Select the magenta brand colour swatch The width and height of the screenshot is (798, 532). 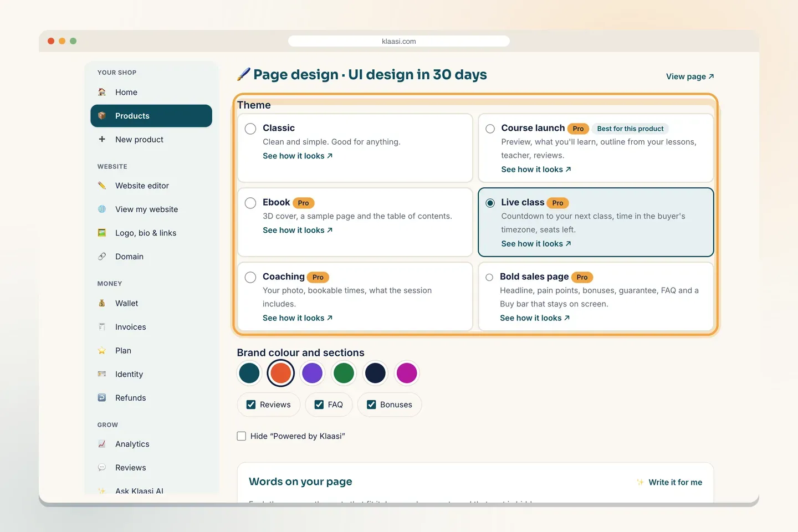coord(407,373)
